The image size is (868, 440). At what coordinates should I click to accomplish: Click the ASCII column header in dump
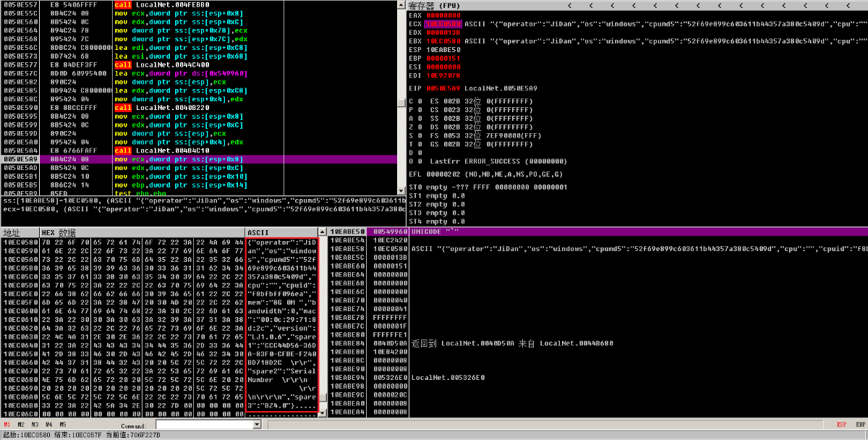coord(283,233)
